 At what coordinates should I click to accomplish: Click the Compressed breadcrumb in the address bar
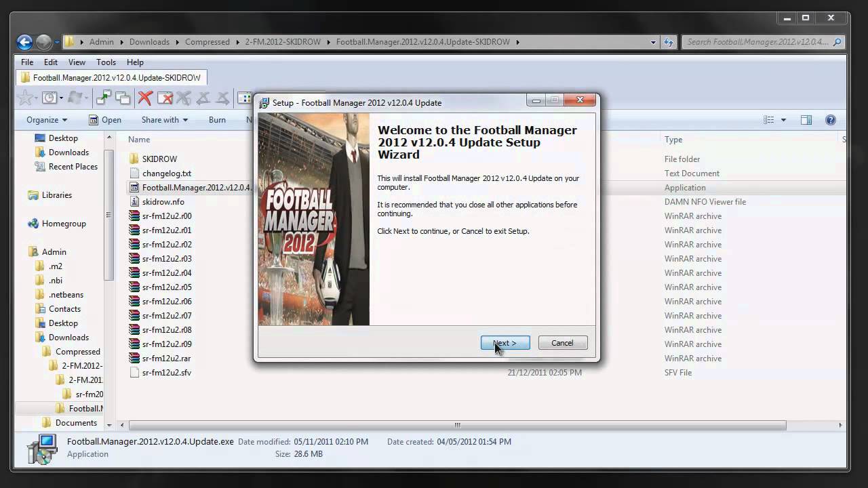[208, 42]
